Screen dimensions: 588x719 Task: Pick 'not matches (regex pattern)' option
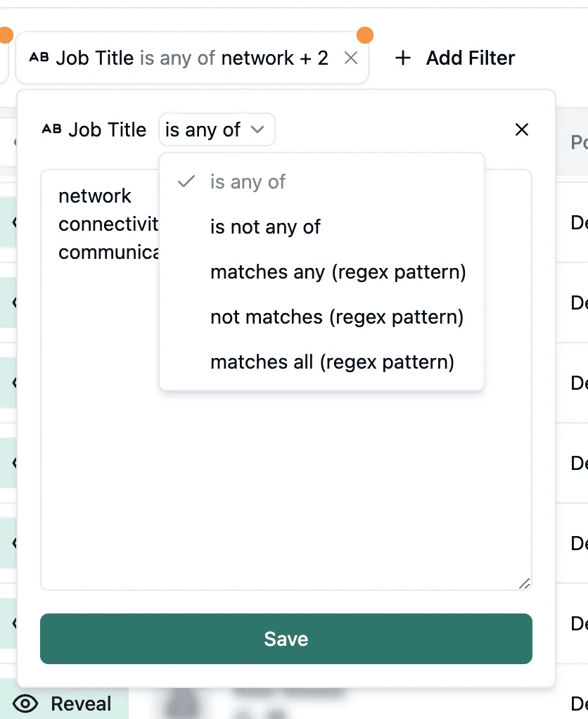[x=336, y=317]
